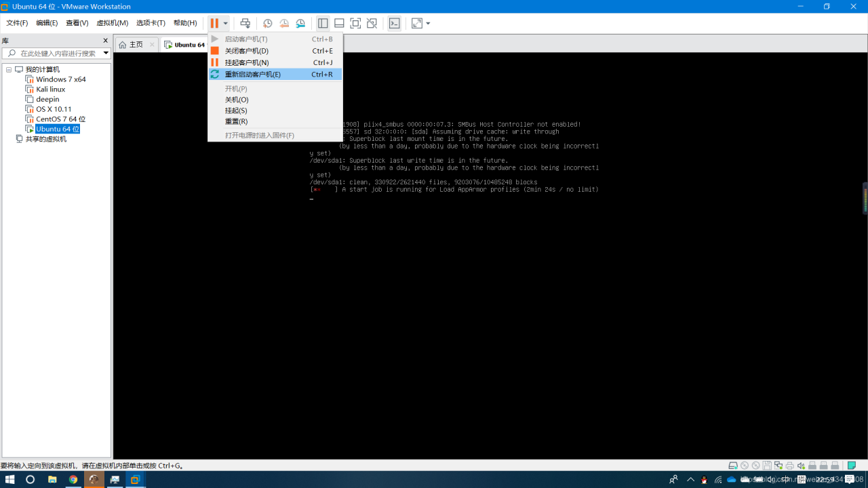Revert the VM to its snapshot
This screenshot has height=488, width=868.
[284, 23]
